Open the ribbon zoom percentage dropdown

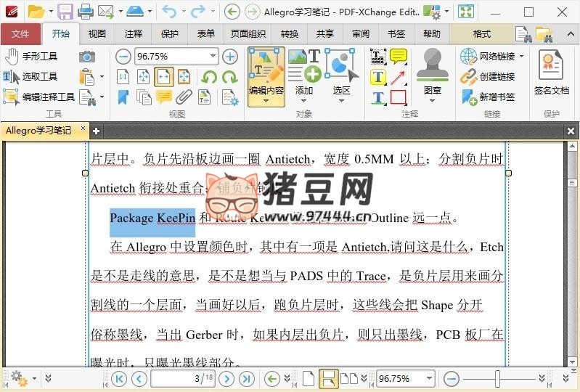click(x=213, y=57)
